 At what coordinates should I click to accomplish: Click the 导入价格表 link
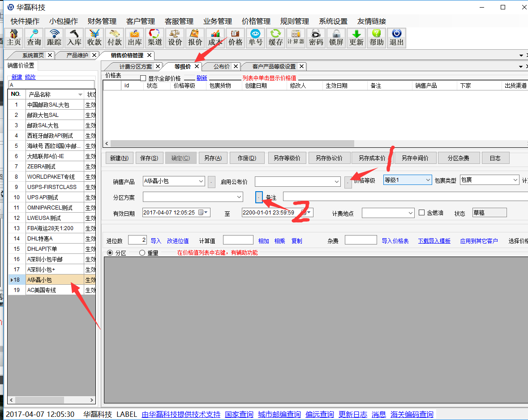[395, 241]
